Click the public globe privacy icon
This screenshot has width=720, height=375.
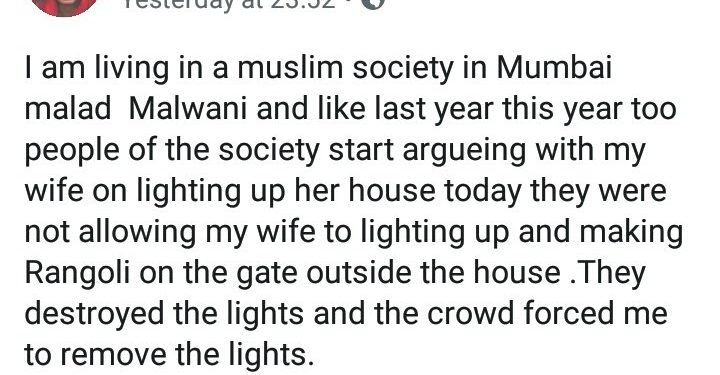[x=372, y=3]
